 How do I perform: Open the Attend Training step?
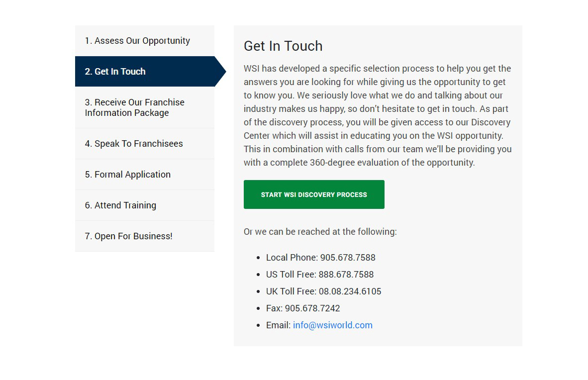pos(145,205)
